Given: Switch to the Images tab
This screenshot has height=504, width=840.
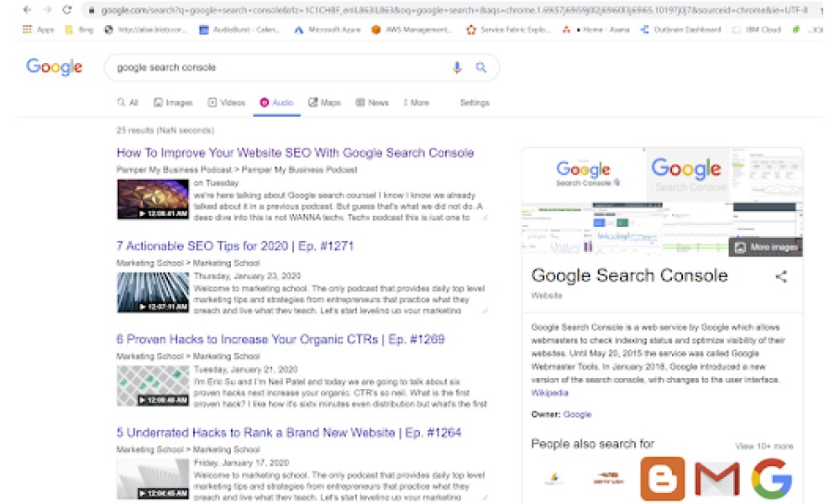Looking at the screenshot, I should (173, 102).
